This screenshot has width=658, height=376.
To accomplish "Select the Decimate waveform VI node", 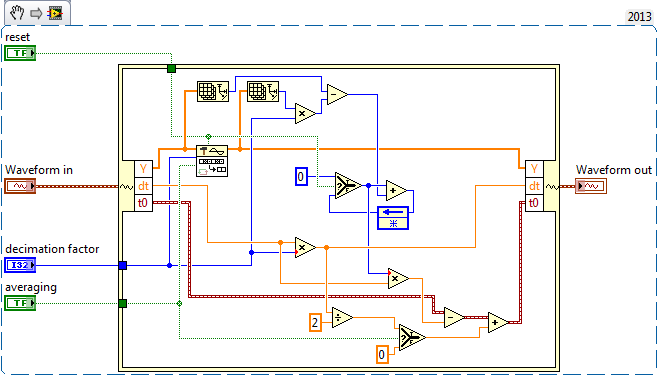I will 212,161.
